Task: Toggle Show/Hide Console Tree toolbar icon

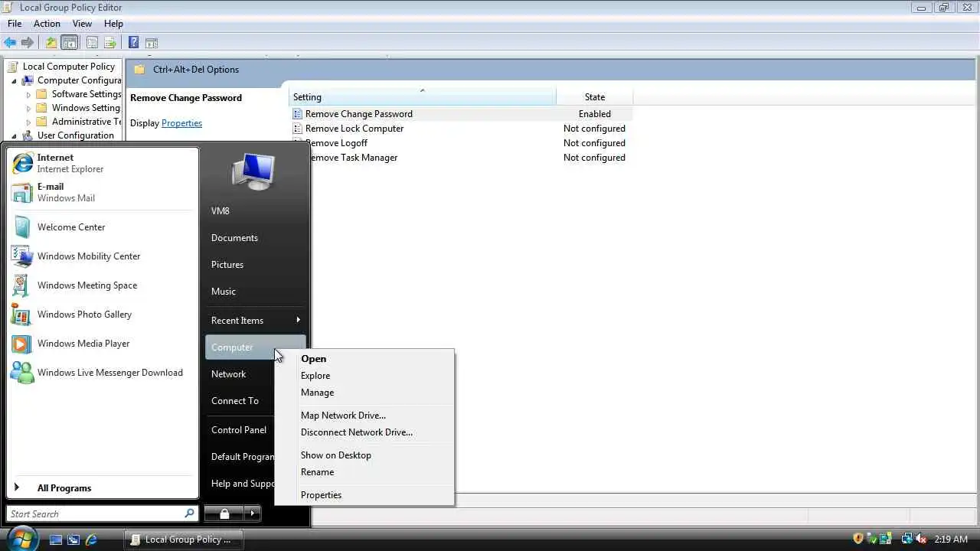Action: 70,43
